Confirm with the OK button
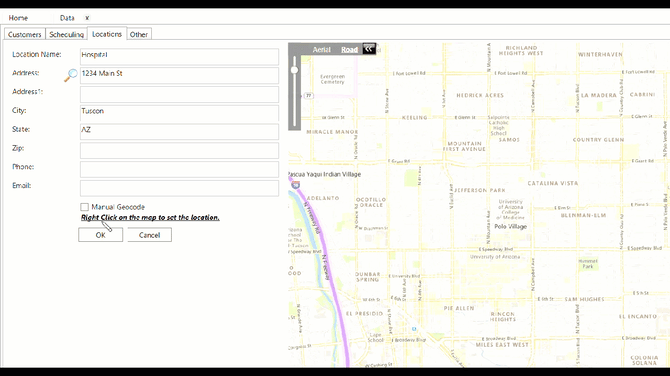The width and height of the screenshot is (670, 376). coord(100,235)
